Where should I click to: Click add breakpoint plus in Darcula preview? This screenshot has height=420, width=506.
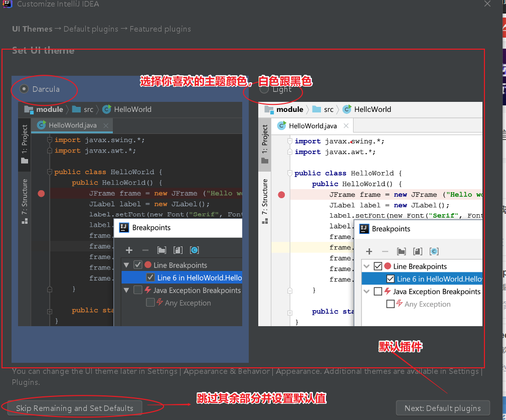[129, 250]
